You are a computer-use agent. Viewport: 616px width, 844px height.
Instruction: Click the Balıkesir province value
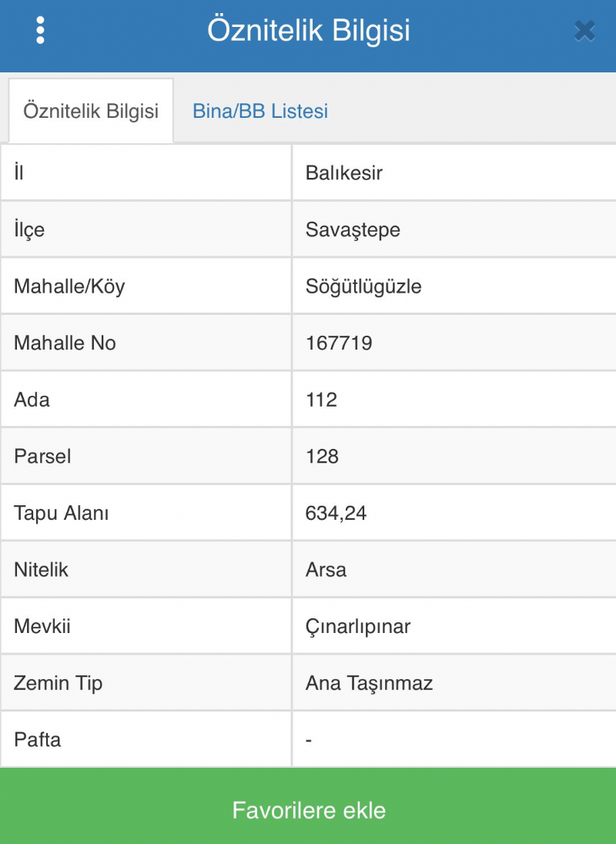[x=343, y=172]
